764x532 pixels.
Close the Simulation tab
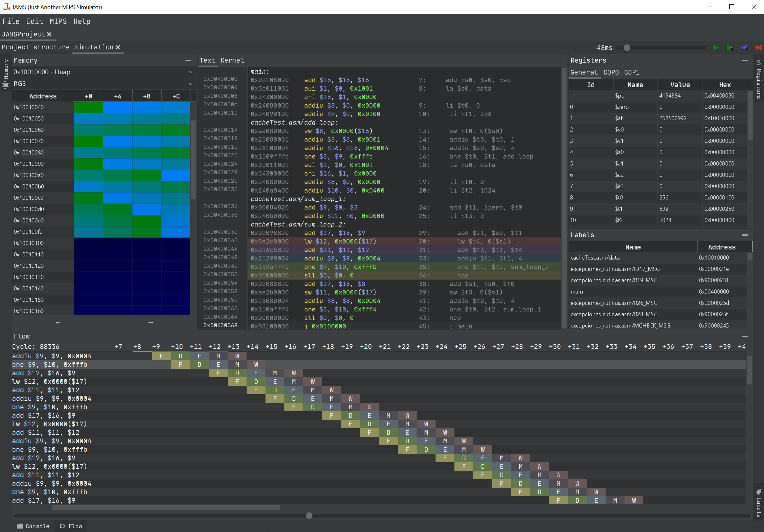[118, 47]
